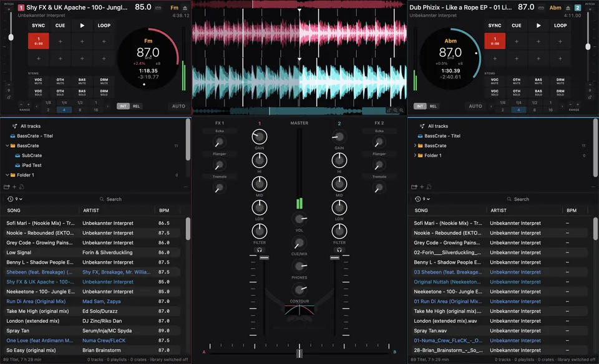Enable LOOP on deck 2
The height and width of the screenshot is (364, 599).
click(560, 26)
